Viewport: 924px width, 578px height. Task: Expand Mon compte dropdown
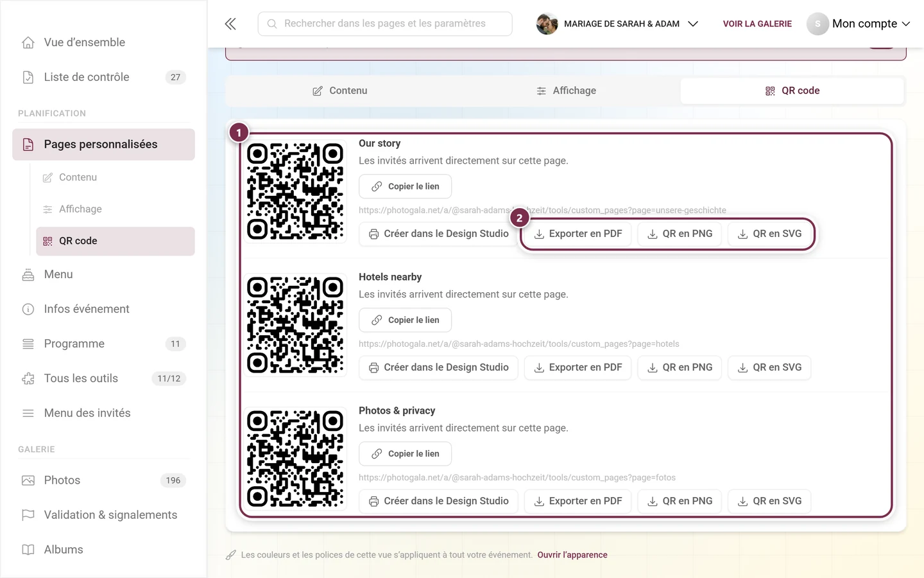point(859,24)
